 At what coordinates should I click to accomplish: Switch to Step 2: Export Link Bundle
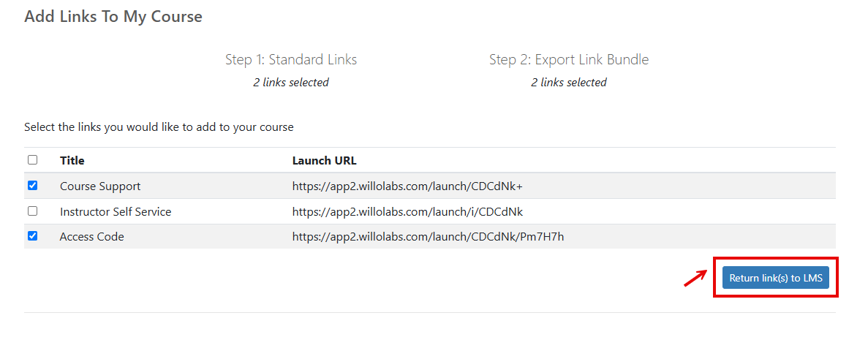[569, 59]
